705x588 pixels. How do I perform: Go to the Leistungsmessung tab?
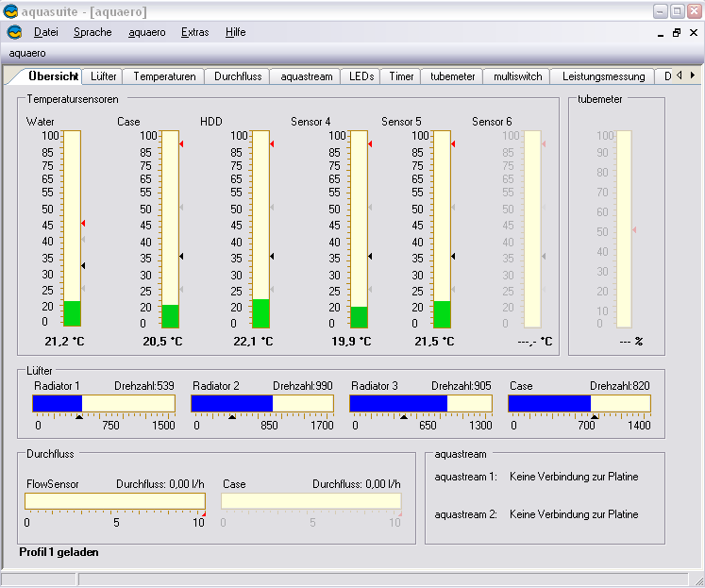[x=603, y=76]
